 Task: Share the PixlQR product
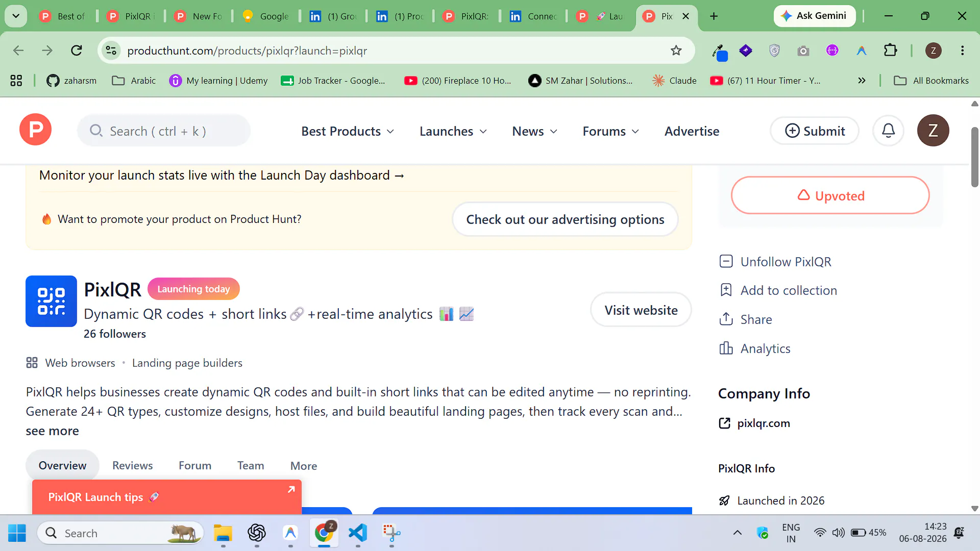tap(746, 319)
